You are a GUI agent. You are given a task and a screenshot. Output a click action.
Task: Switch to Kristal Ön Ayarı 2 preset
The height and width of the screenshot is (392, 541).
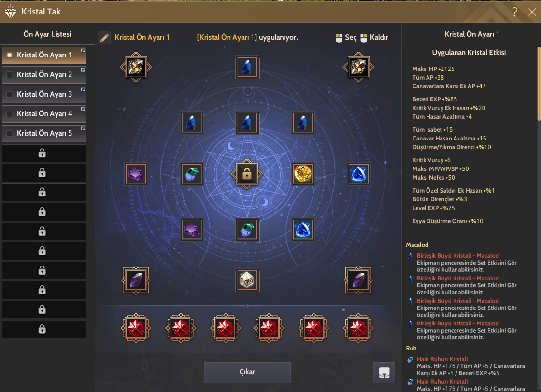coord(44,75)
